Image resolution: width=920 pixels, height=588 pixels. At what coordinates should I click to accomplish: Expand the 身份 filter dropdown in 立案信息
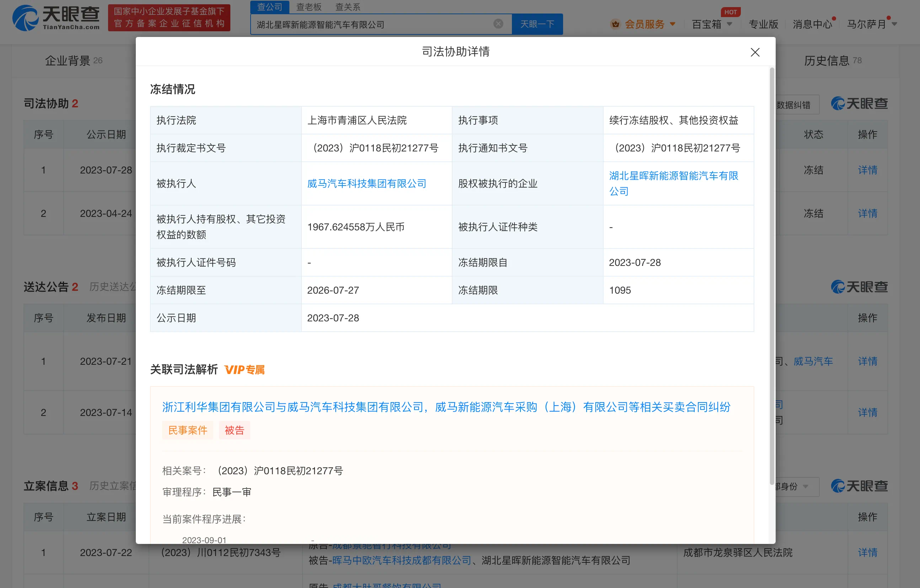coord(797,486)
